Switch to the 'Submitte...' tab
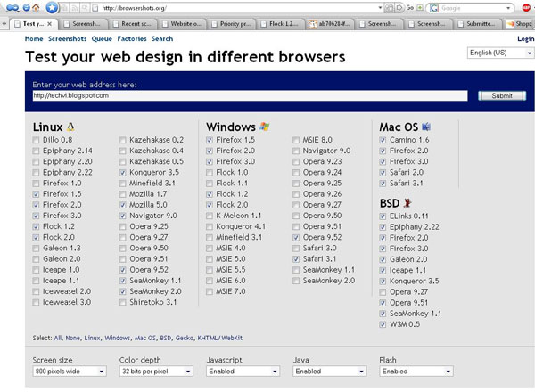This screenshot has width=535, height=392. click(x=478, y=24)
